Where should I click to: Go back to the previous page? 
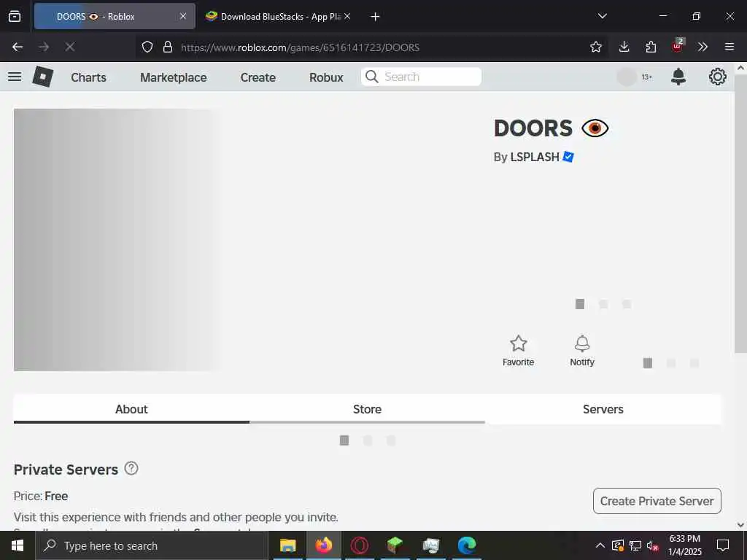(x=18, y=47)
